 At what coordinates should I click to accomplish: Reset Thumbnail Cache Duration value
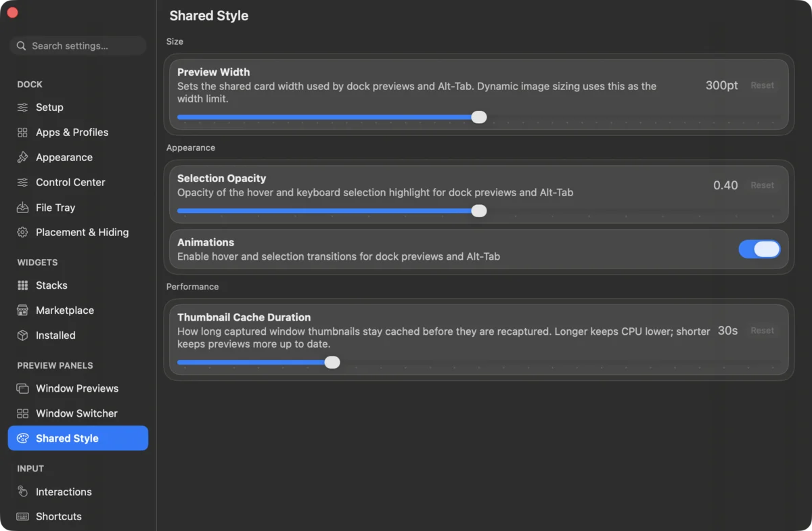762,331
